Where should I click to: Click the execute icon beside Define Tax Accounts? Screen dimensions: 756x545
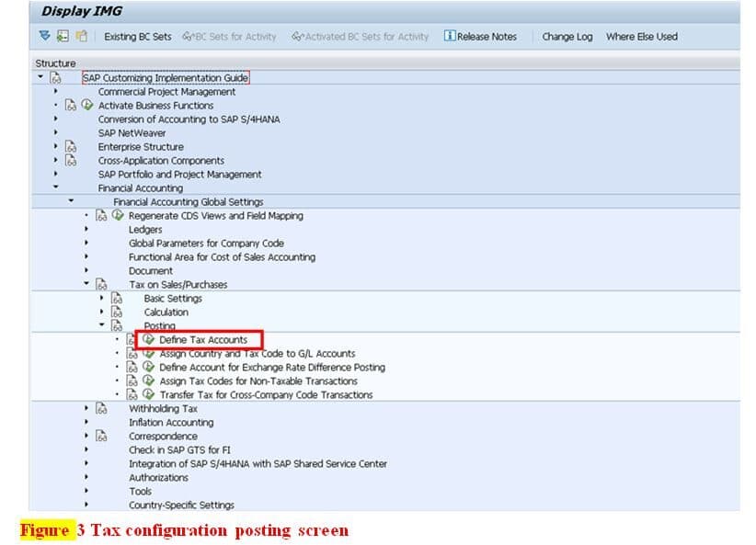(149, 340)
